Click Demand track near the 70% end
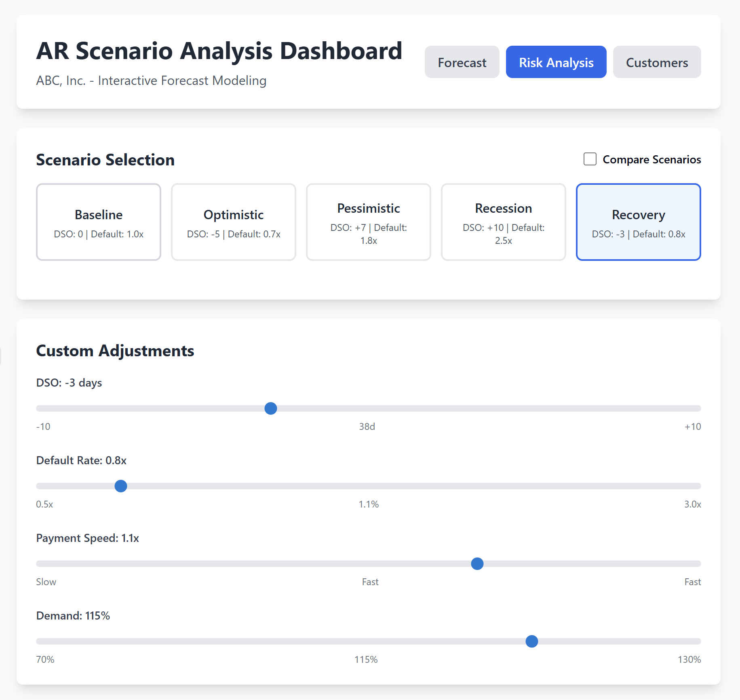740x700 pixels. pos(41,641)
